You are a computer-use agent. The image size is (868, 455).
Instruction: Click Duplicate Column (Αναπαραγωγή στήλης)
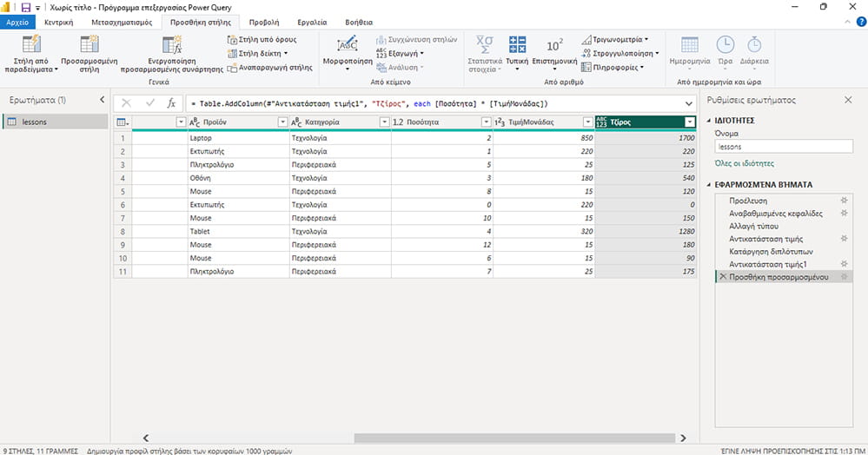click(x=269, y=68)
